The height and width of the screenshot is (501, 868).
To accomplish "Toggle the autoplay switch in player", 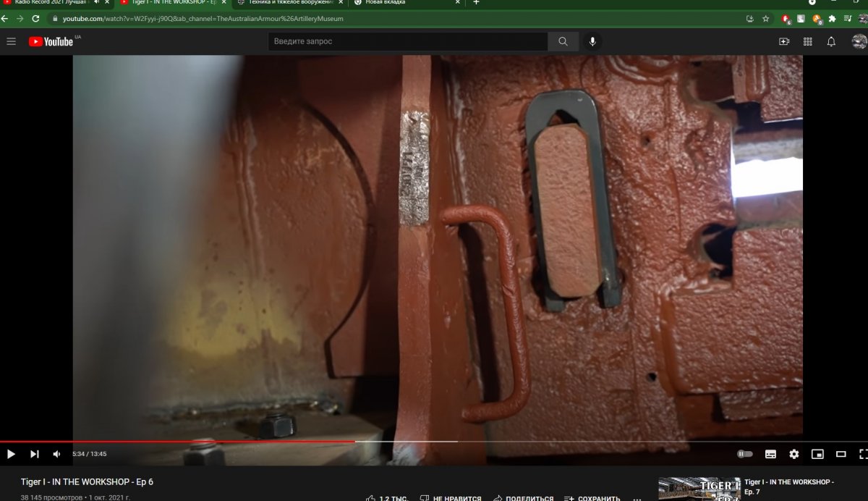I will click(745, 454).
